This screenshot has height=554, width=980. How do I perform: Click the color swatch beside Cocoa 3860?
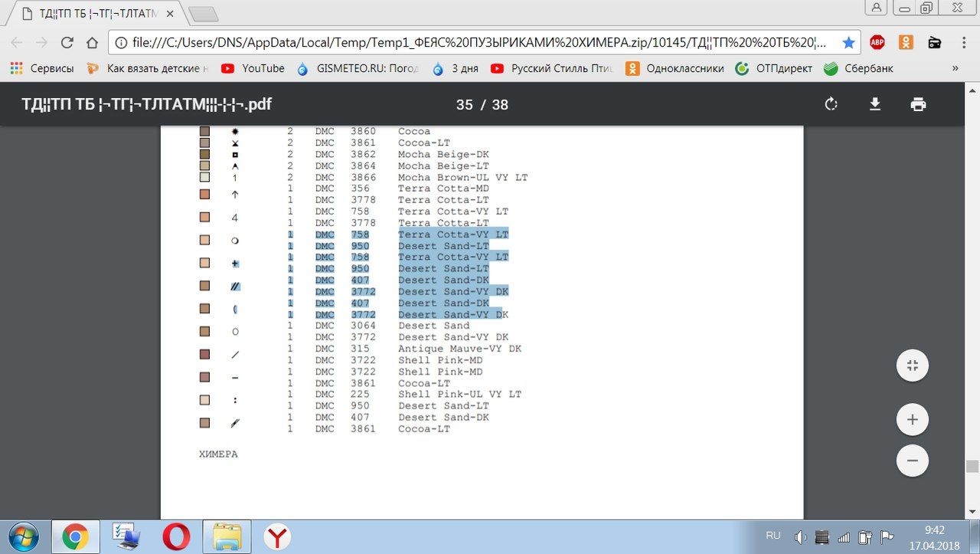[x=204, y=132]
